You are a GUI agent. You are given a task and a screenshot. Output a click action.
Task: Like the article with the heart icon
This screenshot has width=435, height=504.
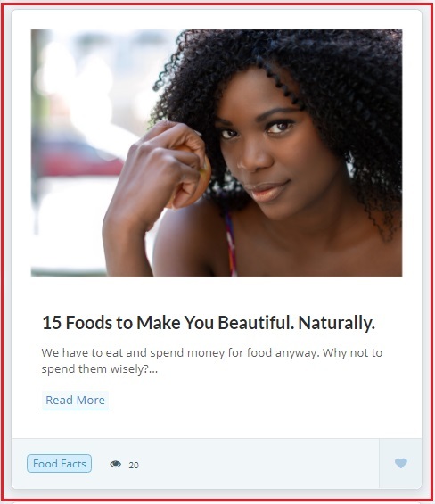400,463
